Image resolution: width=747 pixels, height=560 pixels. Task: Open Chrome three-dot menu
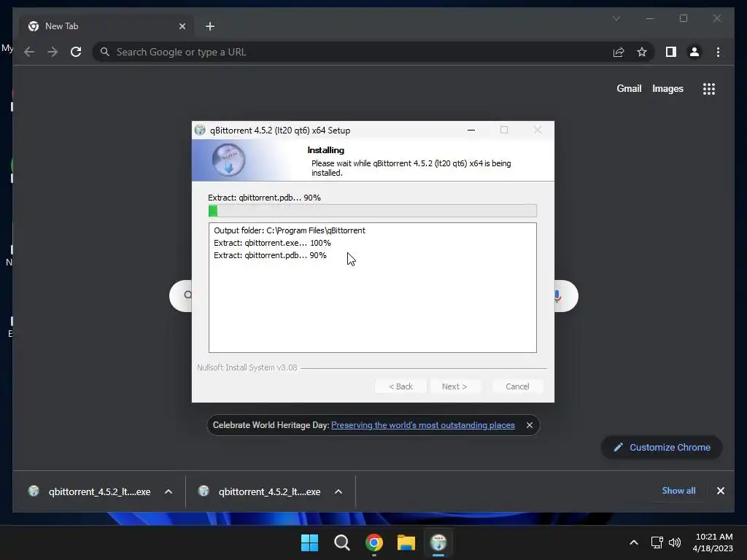coord(718,52)
